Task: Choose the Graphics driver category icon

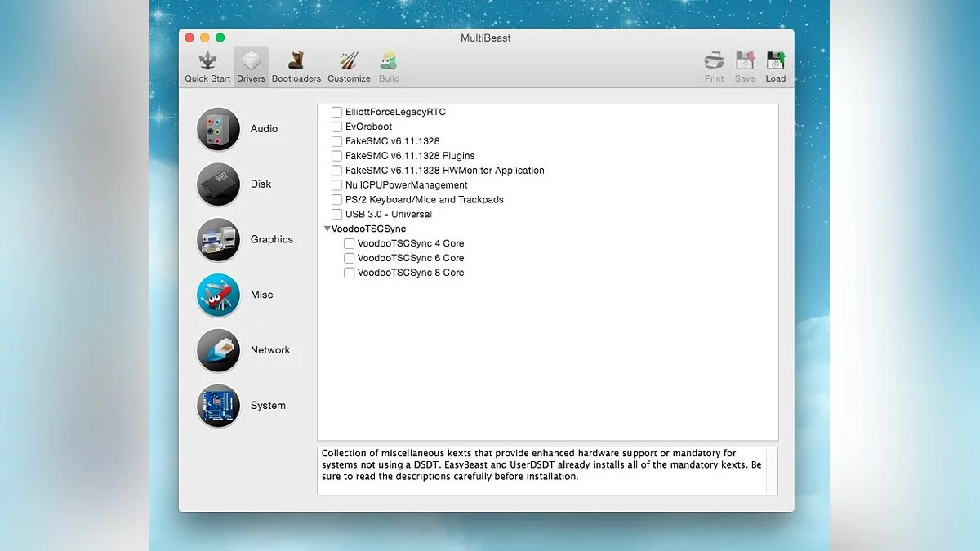Action: coord(218,240)
